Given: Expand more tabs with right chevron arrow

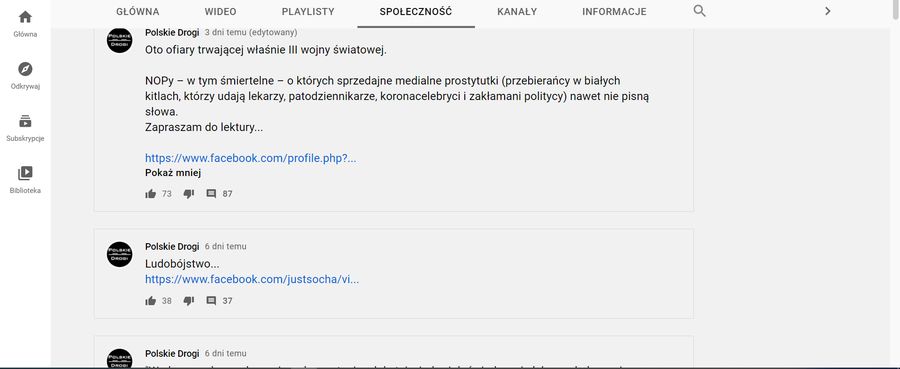Looking at the screenshot, I should pos(827,11).
